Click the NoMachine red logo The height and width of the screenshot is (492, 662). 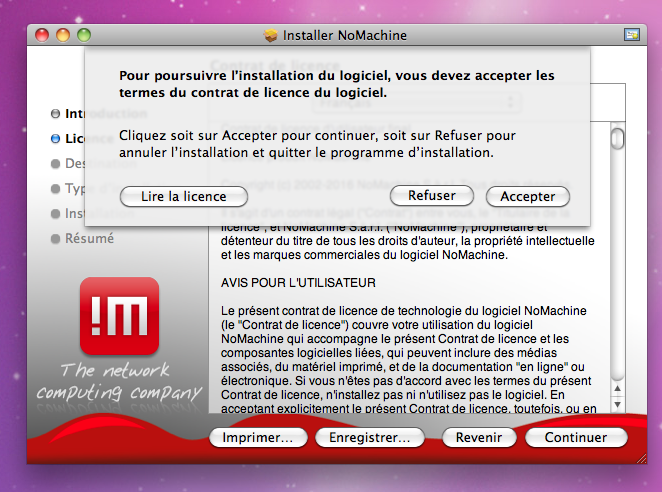pyautogui.click(x=119, y=316)
